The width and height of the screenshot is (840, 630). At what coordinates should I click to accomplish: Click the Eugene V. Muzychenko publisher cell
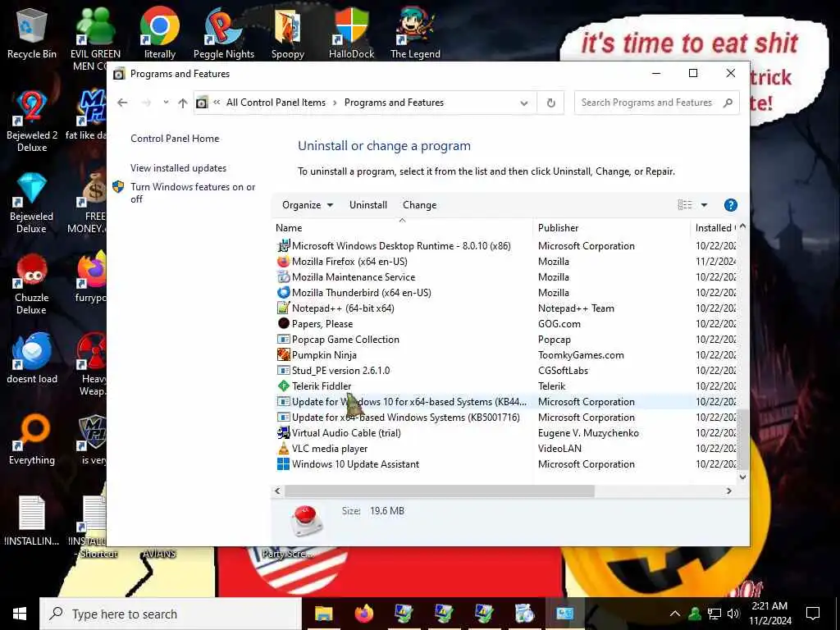pos(588,433)
